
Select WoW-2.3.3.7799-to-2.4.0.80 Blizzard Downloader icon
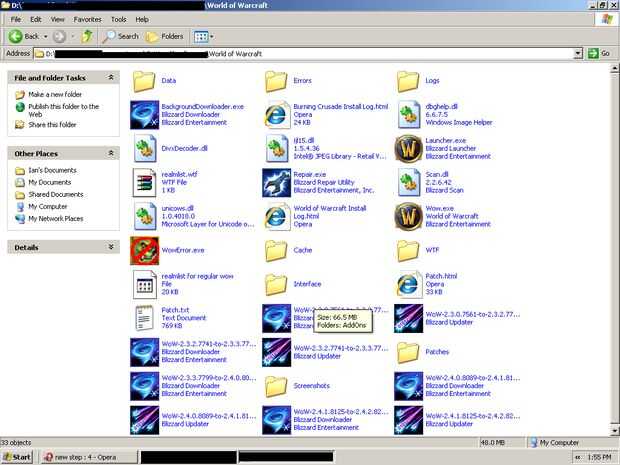tap(144, 386)
